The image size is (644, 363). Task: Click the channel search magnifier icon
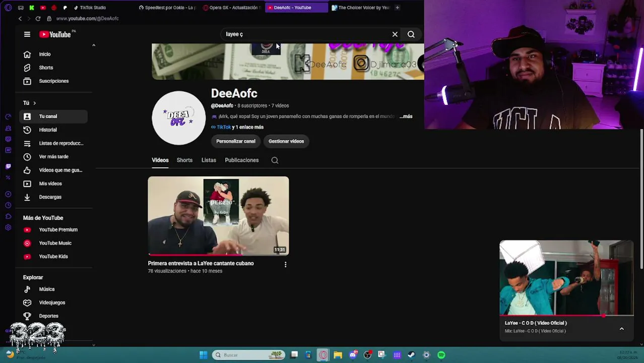pos(275,160)
